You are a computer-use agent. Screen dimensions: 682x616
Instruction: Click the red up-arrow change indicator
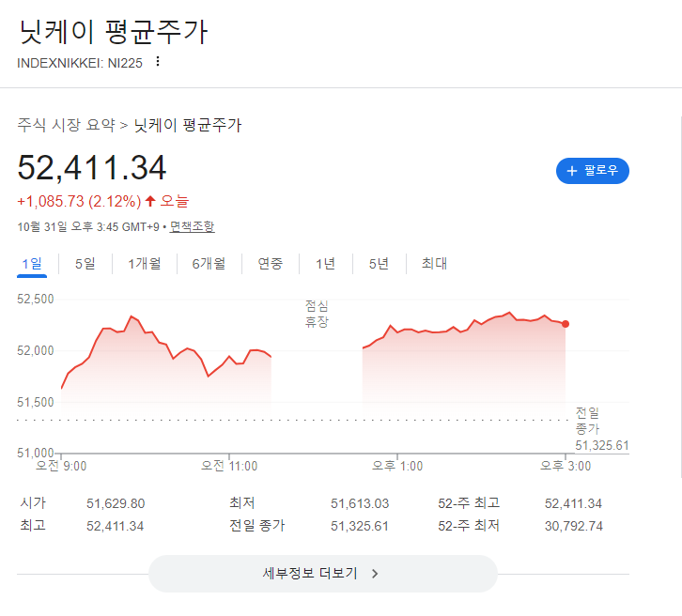[150, 201]
